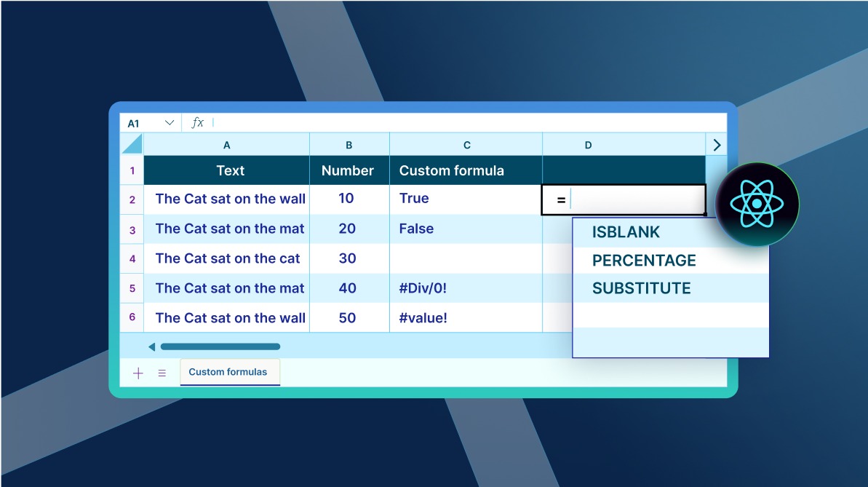
Task: Add a new sheet with plus icon
Action: point(138,373)
